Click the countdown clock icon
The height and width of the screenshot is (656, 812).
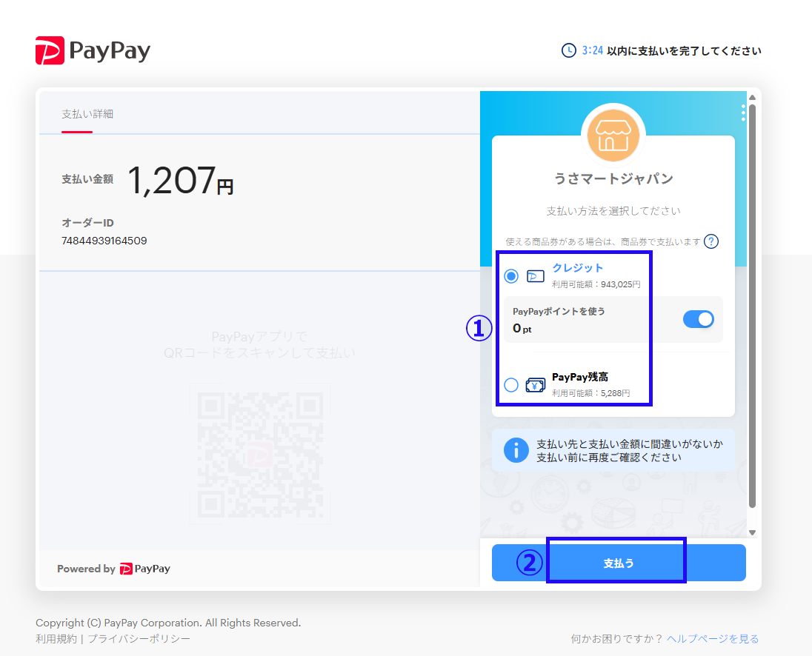568,50
